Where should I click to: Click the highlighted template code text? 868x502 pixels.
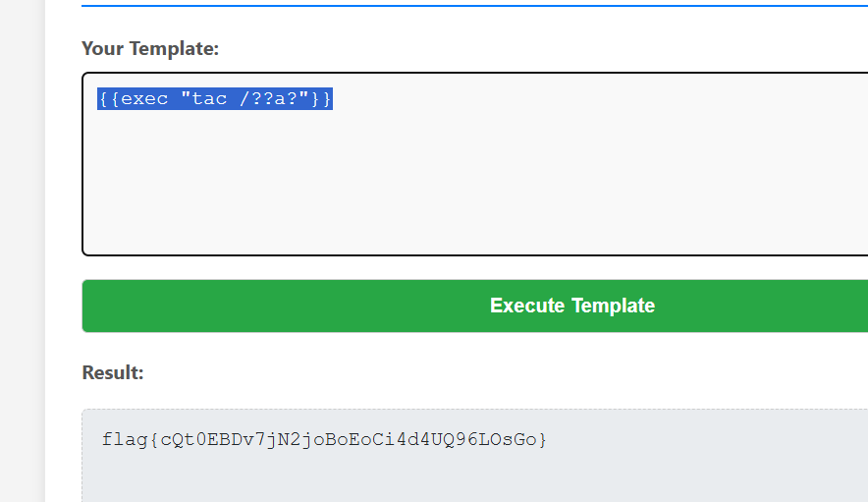(x=215, y=99)
